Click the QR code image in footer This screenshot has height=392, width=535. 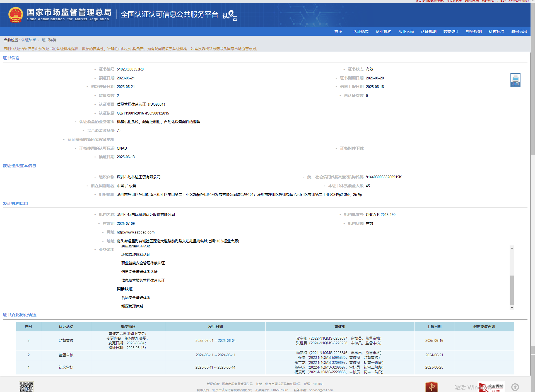click(x=26, y=387)
